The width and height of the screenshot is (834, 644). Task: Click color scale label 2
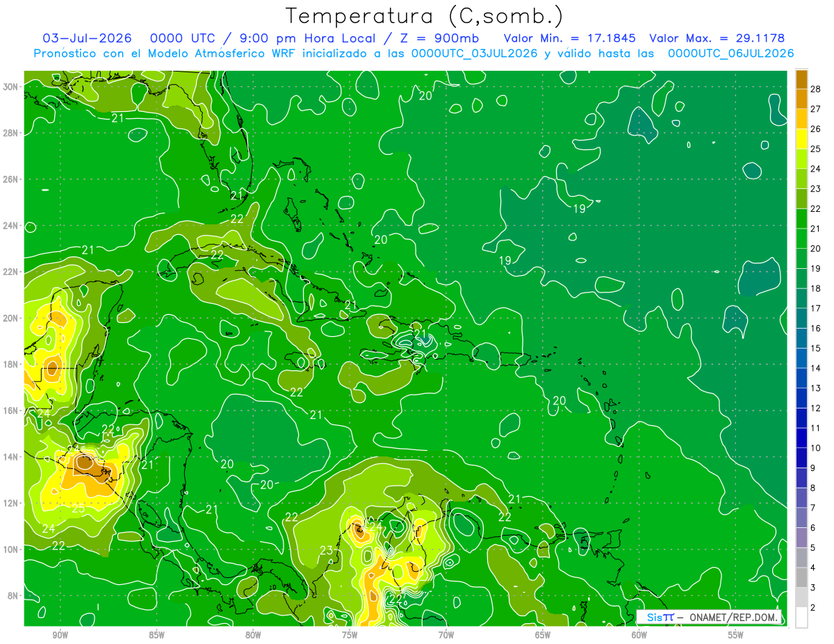813,607
